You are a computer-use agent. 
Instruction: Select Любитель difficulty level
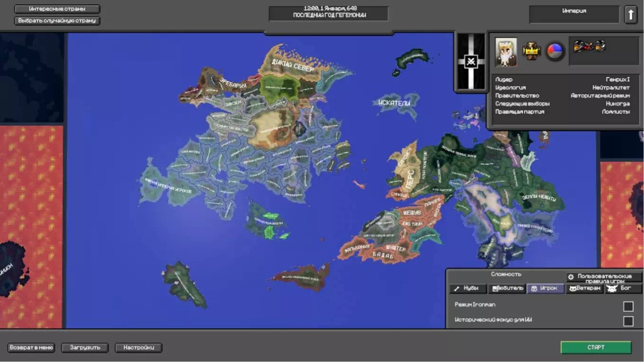coord(507,288)
